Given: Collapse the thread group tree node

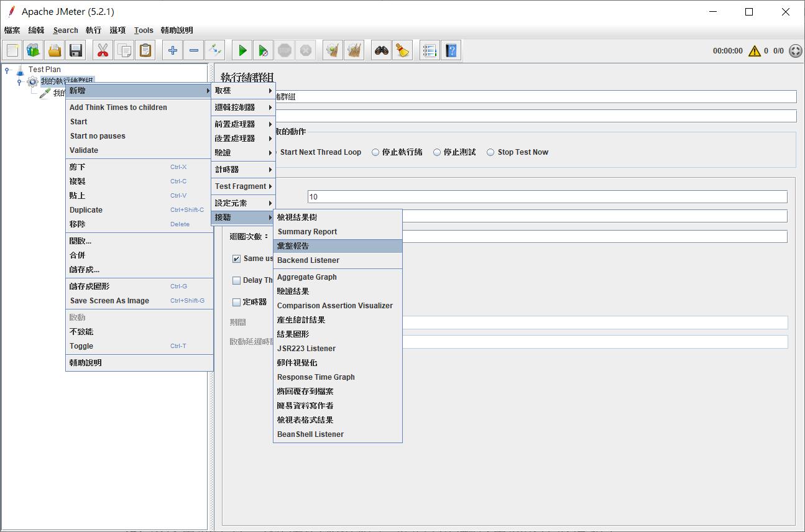Looking at the screenshot, I should 19,81.
